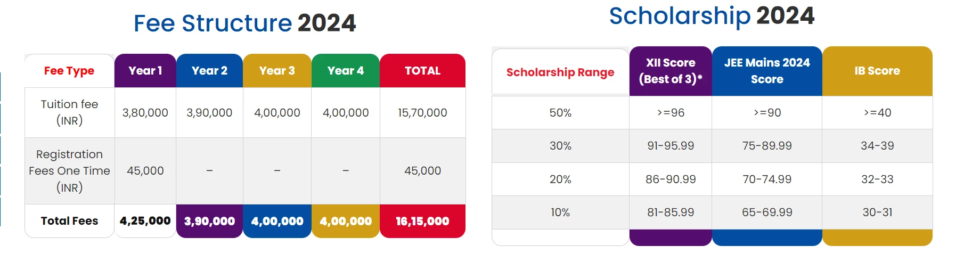Click the yellow Year 3 header

(x=277, y=71)
